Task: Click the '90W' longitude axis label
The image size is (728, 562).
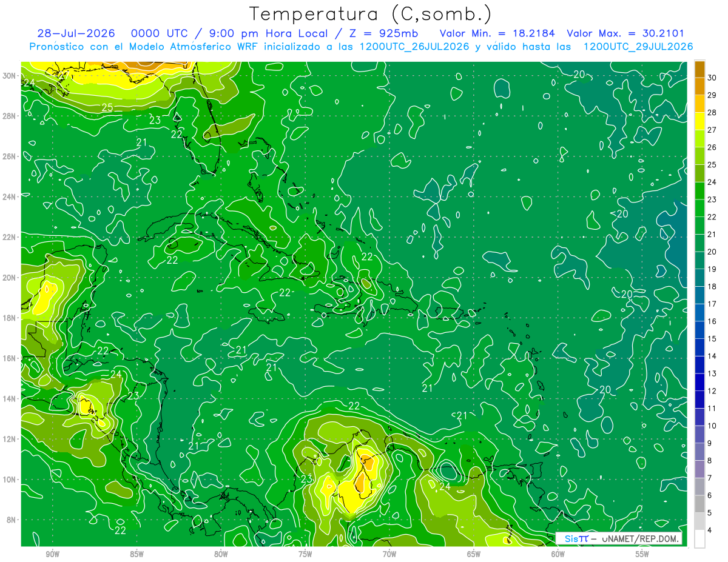Action: click(52, 554)
